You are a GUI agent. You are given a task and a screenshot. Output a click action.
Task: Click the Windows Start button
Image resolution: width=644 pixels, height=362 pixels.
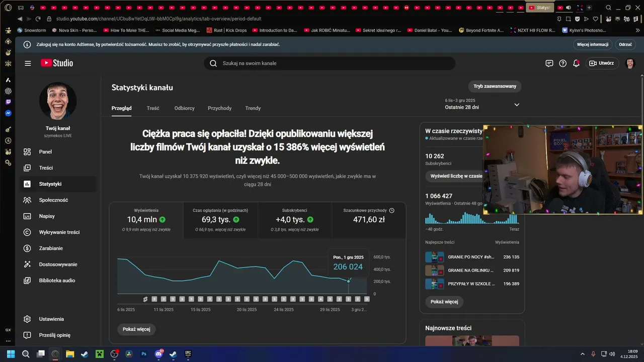pyautogui.click(x=11, y=354)
